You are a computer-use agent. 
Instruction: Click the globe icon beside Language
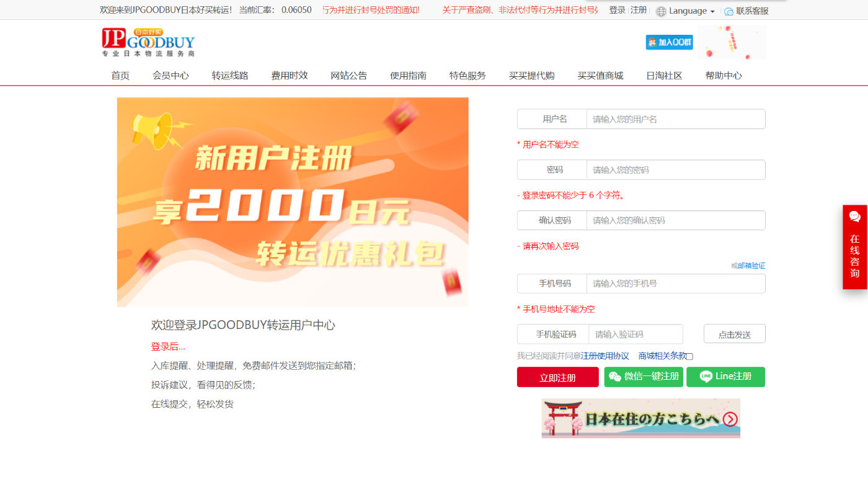point(662,11)
